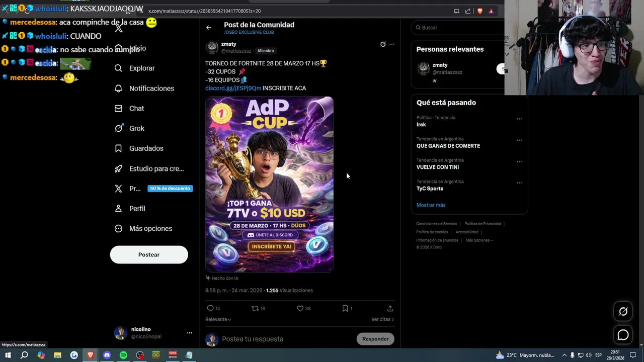The width and height of the screenshot is (644, 362).
Task: Click the Premium X icon in sidebar
Action: [118, 189]
